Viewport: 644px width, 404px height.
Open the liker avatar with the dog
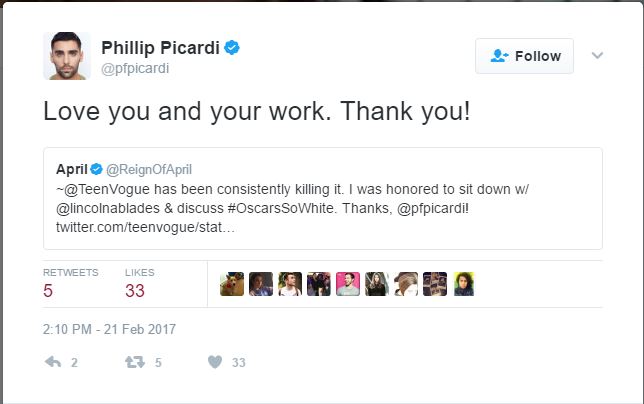232,284
